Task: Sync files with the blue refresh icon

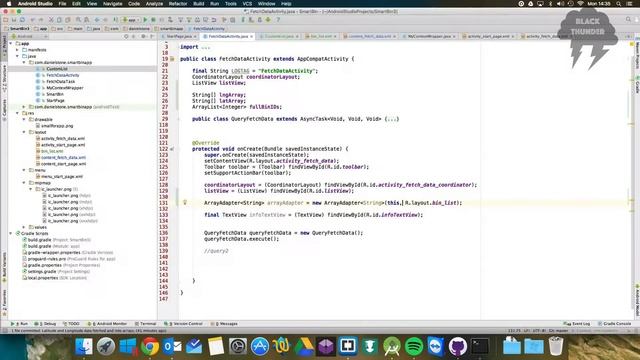Action: point(22,20)
